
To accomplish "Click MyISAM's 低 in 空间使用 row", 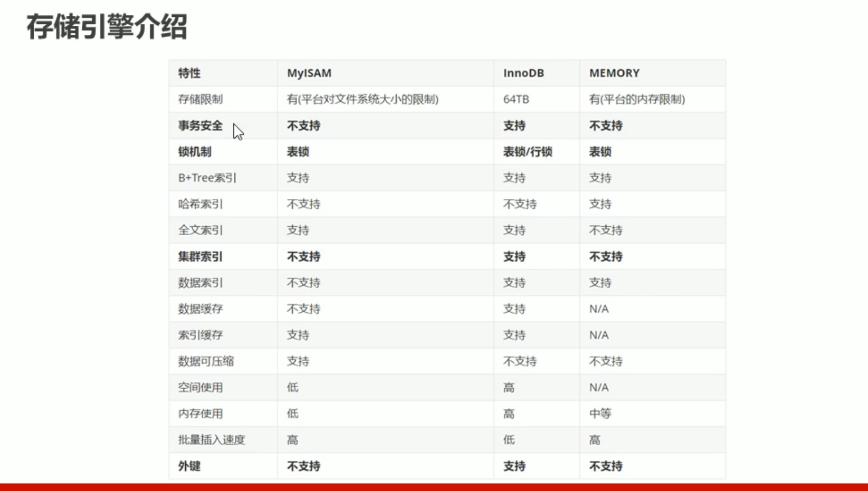I will click(x=293, y=387).
